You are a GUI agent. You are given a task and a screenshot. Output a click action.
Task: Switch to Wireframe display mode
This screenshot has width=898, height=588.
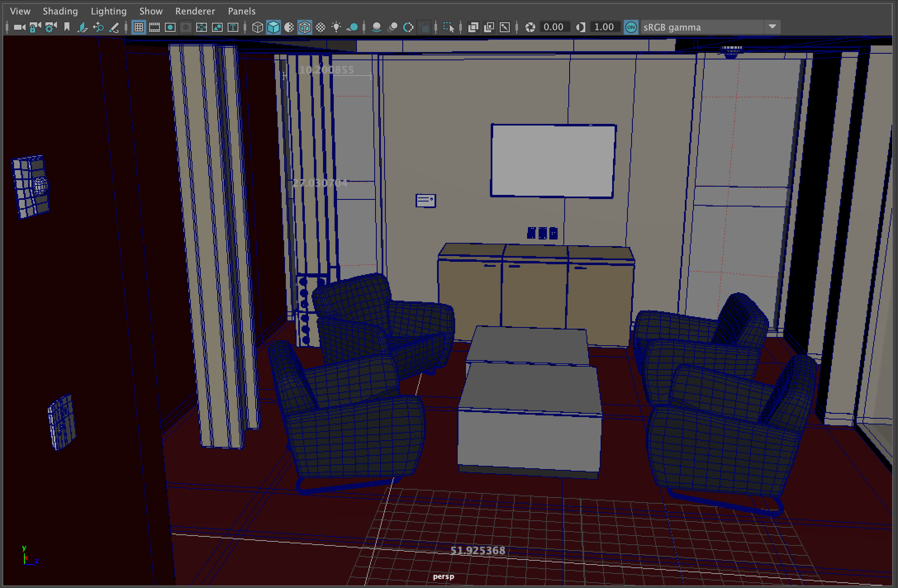pos(257,27)
